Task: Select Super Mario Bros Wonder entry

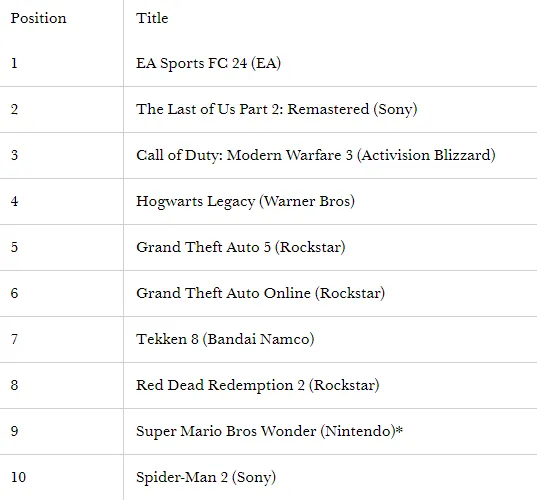Action: (269, 431)
